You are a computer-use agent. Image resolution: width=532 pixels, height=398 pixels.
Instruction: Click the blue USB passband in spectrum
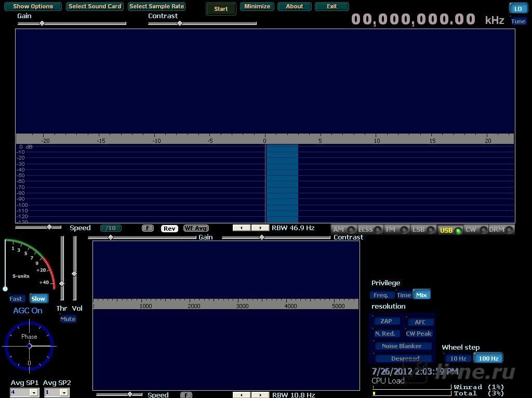[x=282, y=183]
